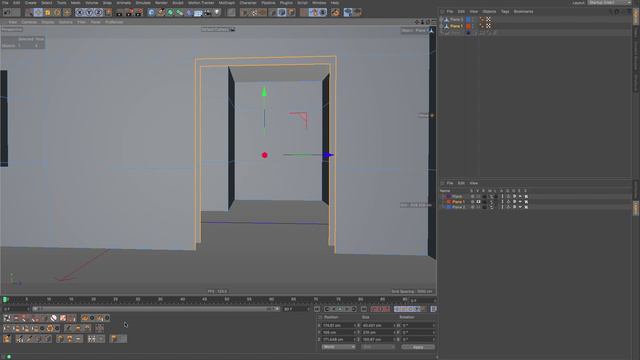Open the viewport Cameras menu
Image resolution: width=640 pixels, height=360 pixels.
coord(29,22)
